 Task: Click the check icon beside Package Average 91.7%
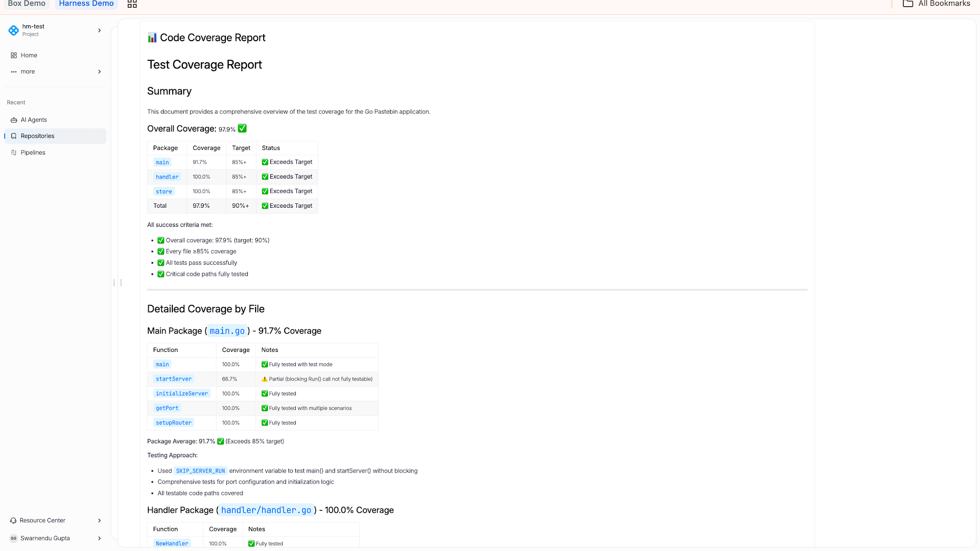221,441
